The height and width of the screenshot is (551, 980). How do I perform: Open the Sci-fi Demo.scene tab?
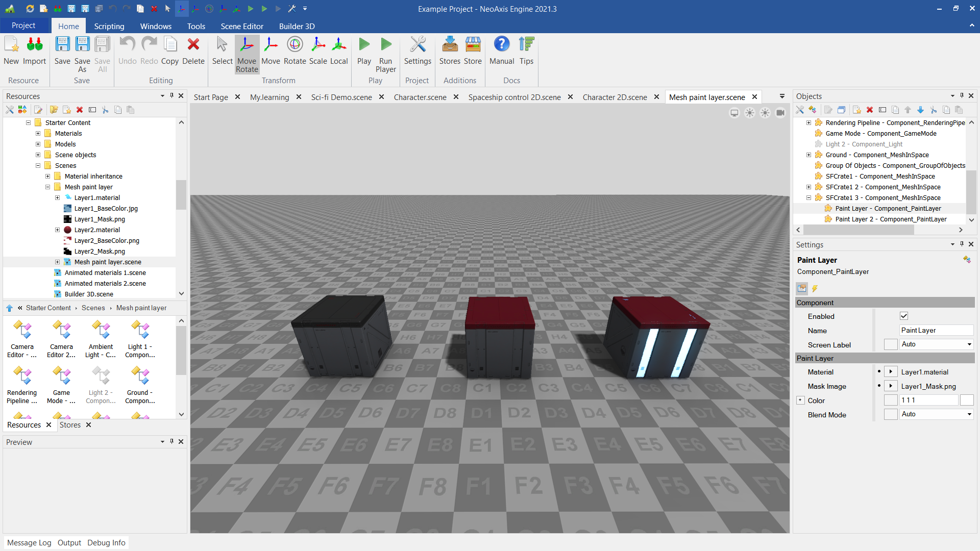click(x=341, y=97)
